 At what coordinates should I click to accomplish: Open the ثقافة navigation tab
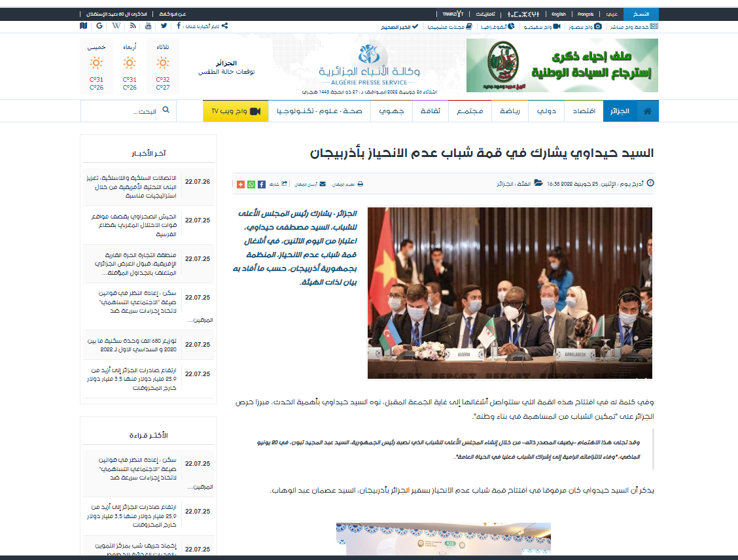pos(430,111)
